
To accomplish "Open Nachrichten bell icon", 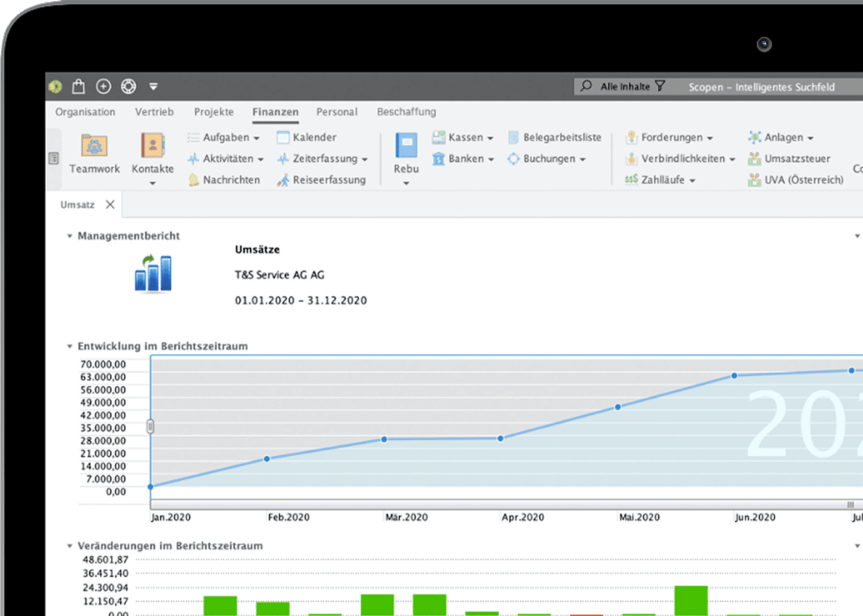I will click(194, 180).
